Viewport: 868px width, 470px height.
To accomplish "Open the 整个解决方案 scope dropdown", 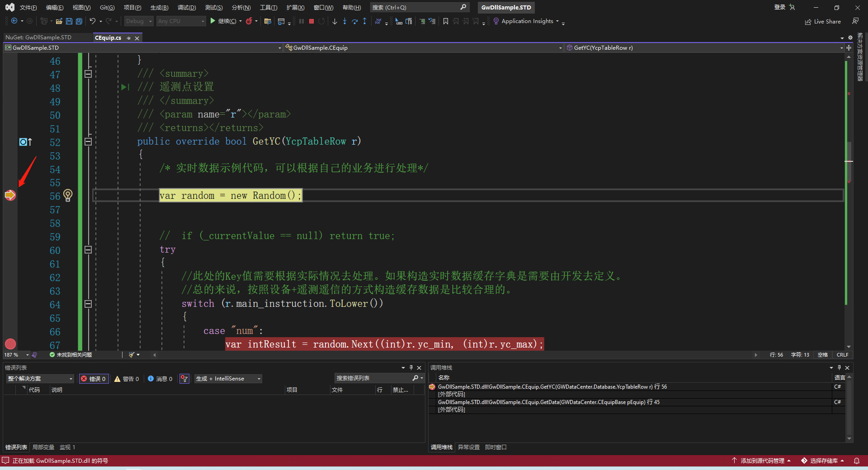I will [40, 379].
